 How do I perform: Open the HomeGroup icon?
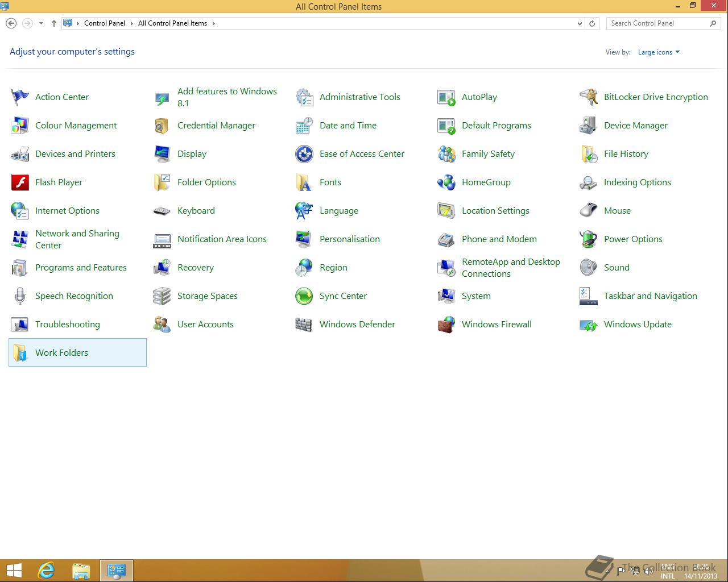(x=446, y=182)
